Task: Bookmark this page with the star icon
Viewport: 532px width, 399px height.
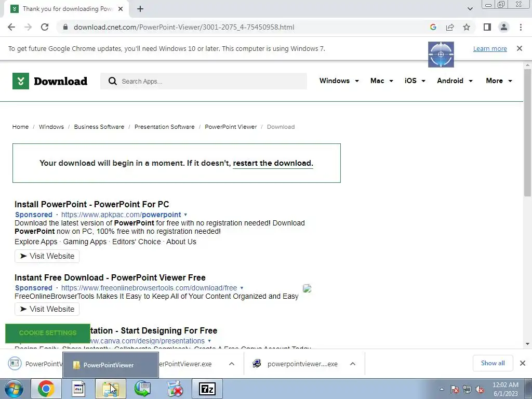Action: (467, 27)
